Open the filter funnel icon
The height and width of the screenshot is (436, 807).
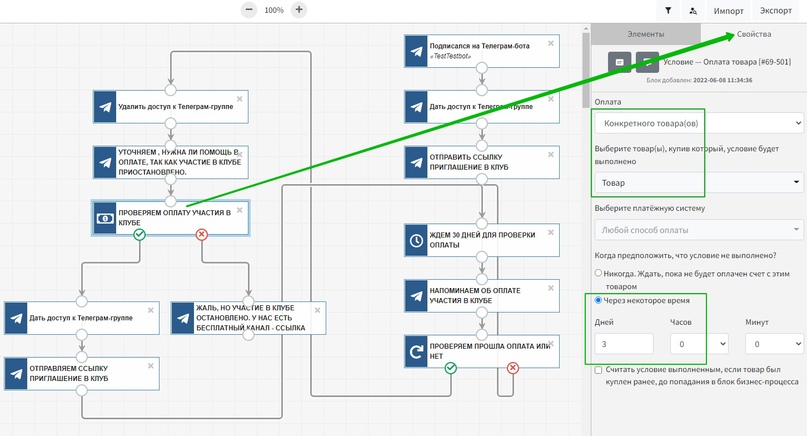coord(668,10)
